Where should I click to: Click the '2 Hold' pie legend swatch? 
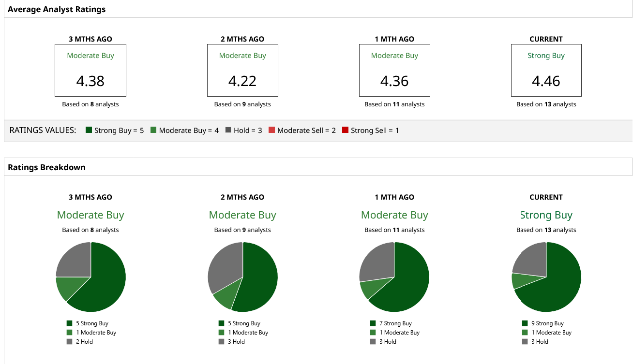coord(69,342)
